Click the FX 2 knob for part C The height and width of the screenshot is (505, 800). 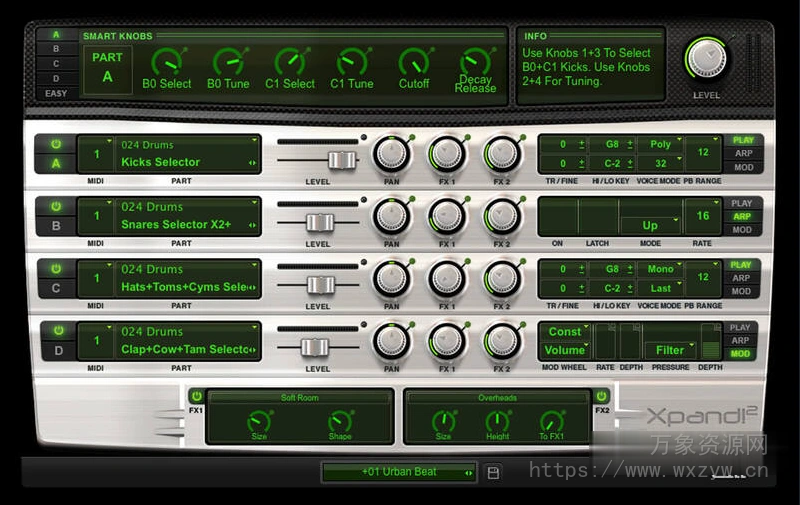coord(502,279)
